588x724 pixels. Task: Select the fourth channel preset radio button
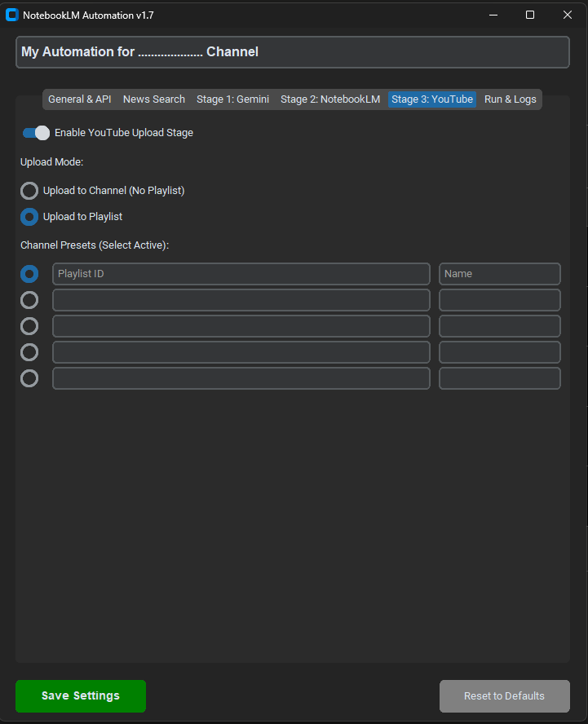coord(29,352)
